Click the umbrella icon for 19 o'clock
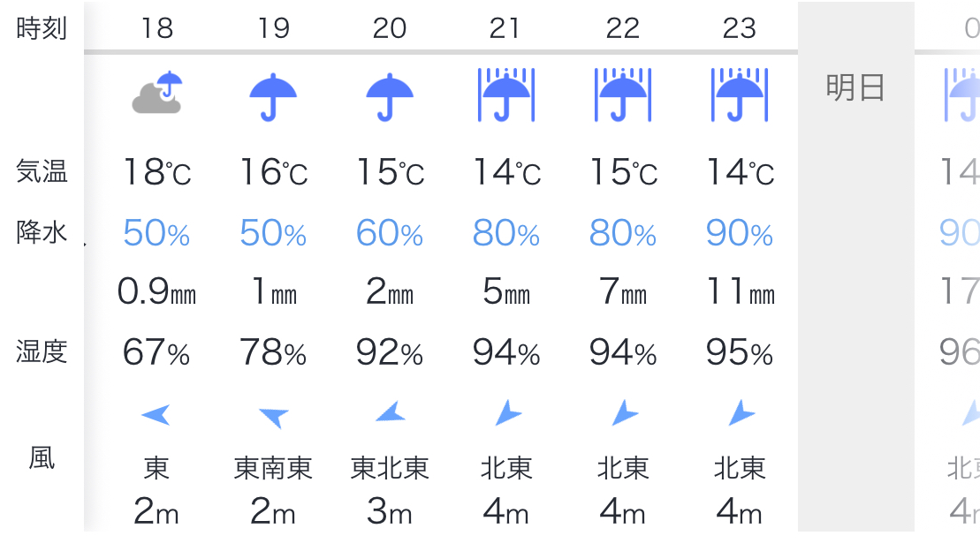The height and width of the screenshot is (551, 980). 273,95
